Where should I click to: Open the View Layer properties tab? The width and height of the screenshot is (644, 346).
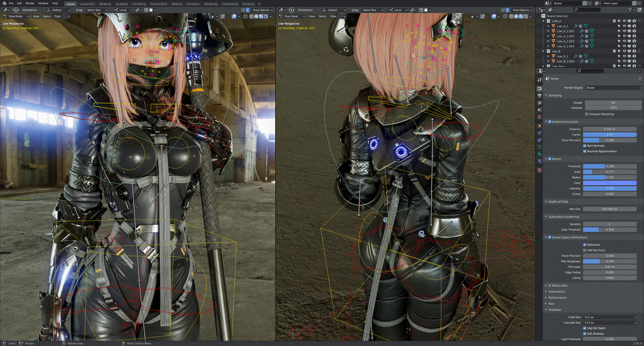539,102
